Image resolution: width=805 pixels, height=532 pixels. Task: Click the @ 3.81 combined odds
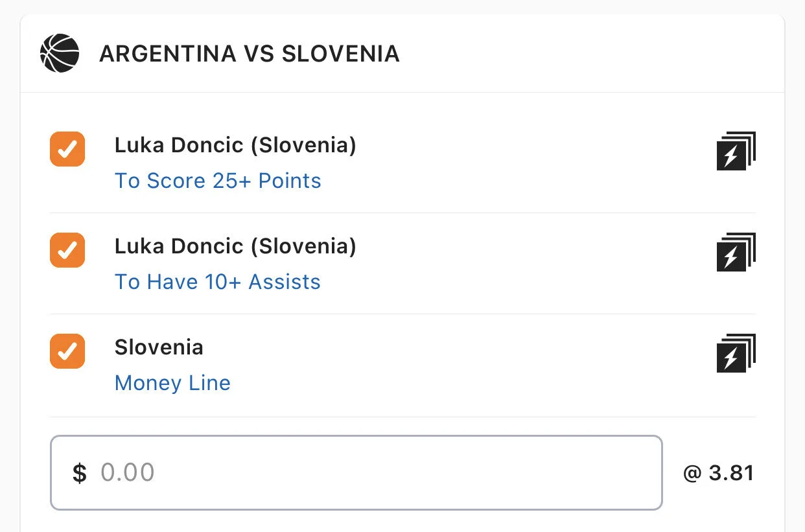(x=718, y=473)
